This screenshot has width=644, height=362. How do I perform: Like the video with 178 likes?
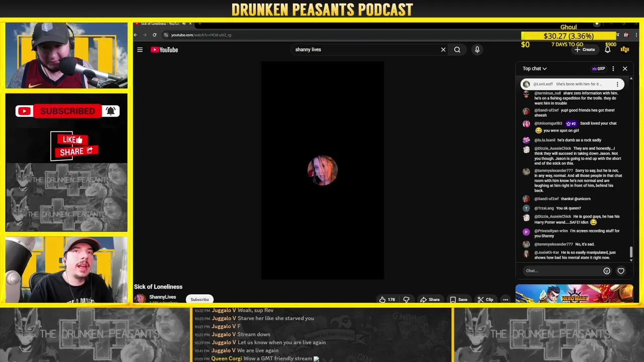387,300
